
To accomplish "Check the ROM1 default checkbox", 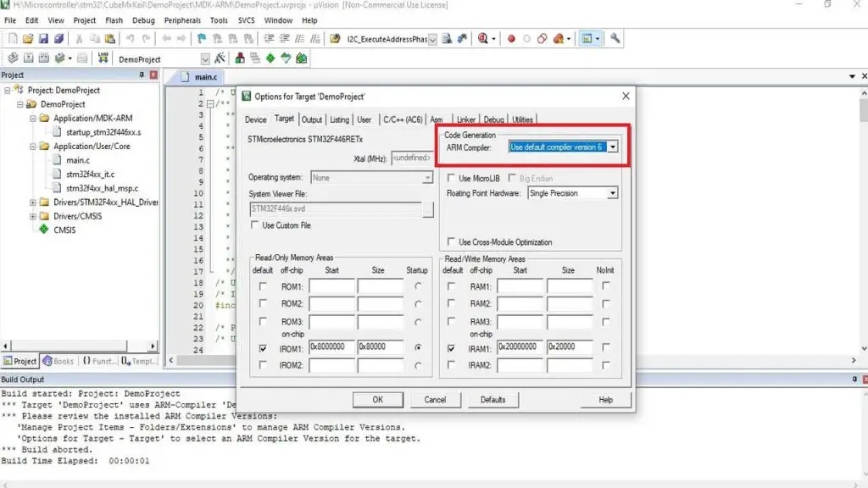I will point(263,286).
